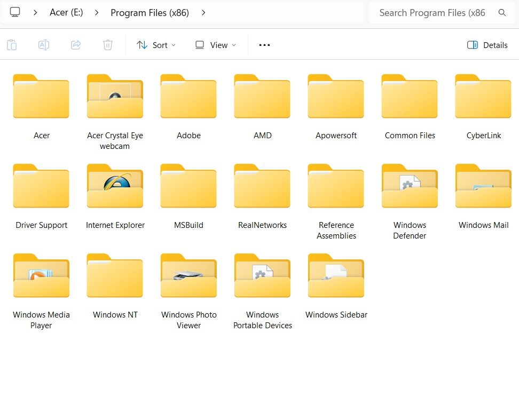Expand chevron after Acer (E:) breadcrumb
This screenshot has height=420, width=519.
click(97, 13)
